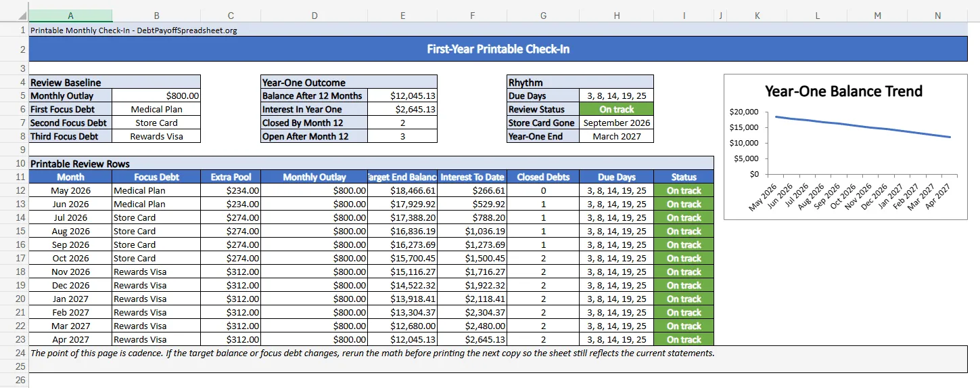Click the select-all corner of the grid
980x388 pixels.
click(x=14, y=16)
